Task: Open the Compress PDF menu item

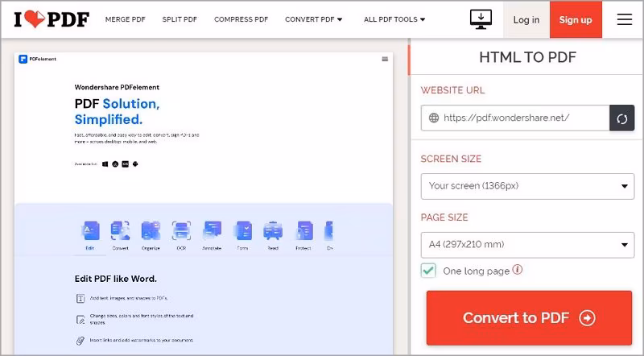Action: coord(241,19)
